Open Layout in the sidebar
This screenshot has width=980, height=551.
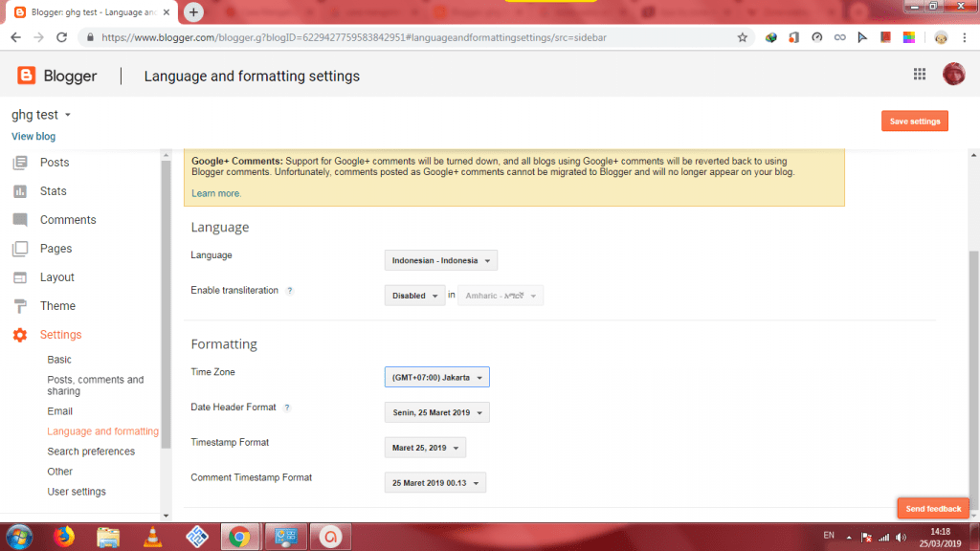tap(56, 277)
